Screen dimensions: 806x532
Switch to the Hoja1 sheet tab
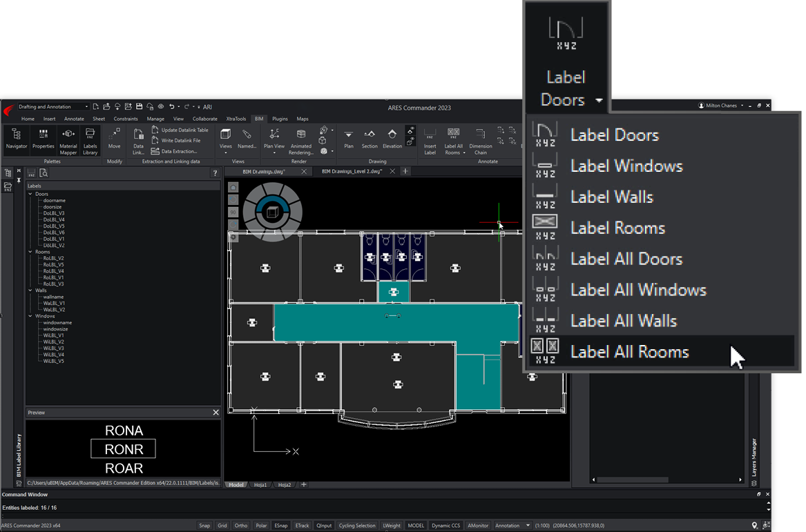click(260, 485)
